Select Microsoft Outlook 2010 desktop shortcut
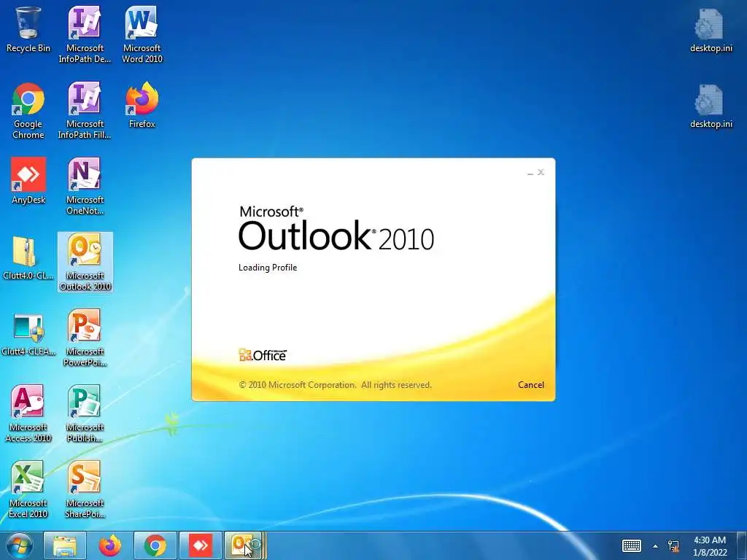 tap(85, 262)
